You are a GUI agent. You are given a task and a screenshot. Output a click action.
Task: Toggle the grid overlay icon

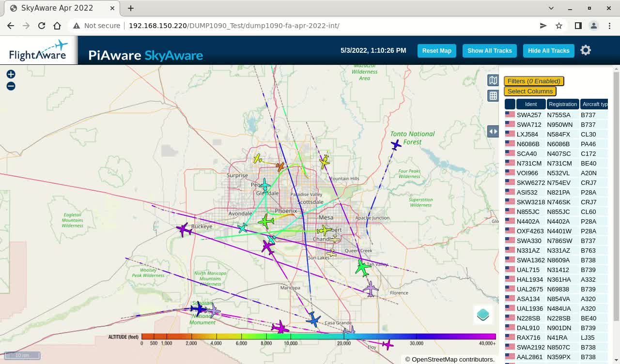(x=493, y=96)
